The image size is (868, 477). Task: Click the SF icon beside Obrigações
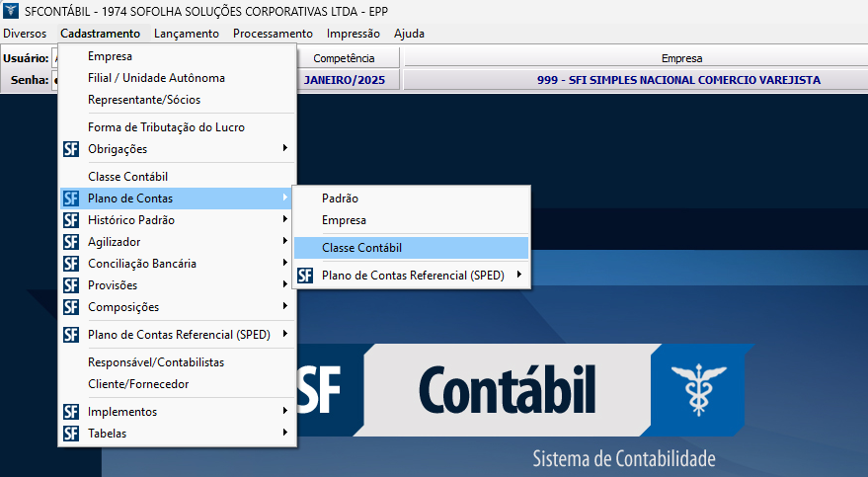[x=70, y=149]
